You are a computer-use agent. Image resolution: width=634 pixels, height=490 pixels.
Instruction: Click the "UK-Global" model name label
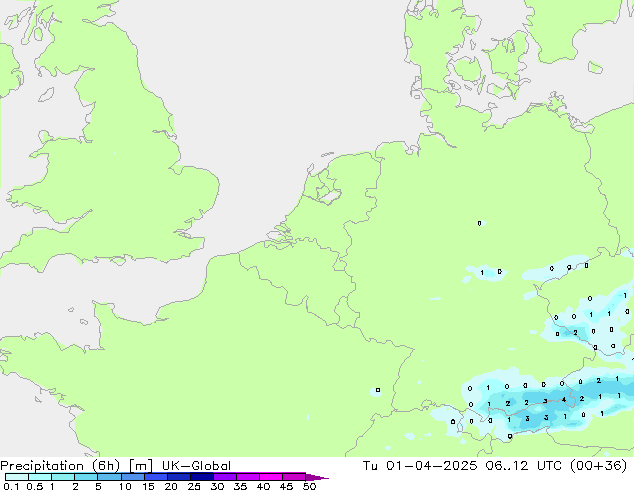pos(196,466)
